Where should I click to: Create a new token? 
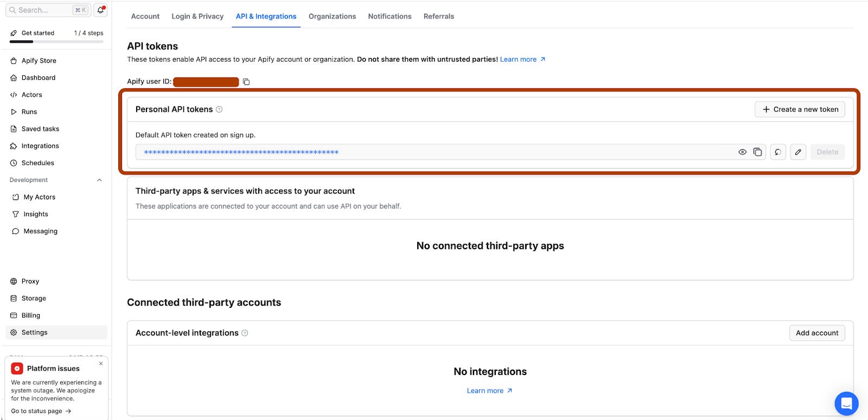click(x=800, y=109)
